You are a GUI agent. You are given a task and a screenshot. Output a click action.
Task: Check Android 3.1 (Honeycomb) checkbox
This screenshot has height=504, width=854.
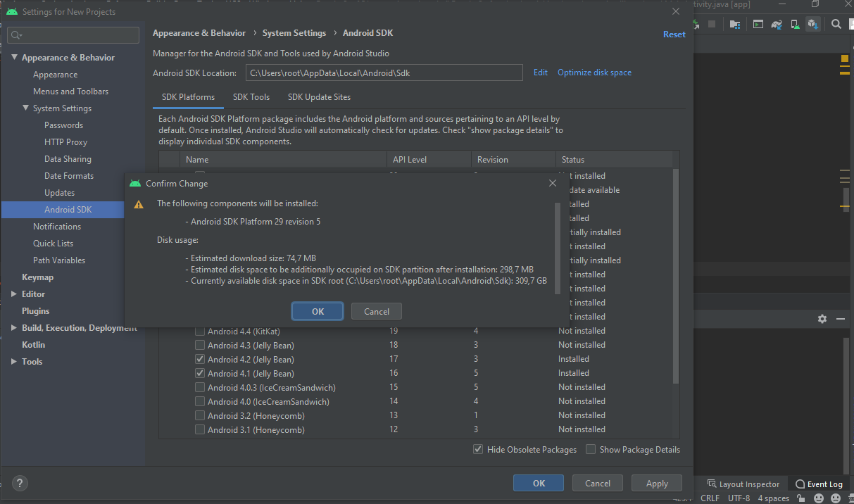200,429
